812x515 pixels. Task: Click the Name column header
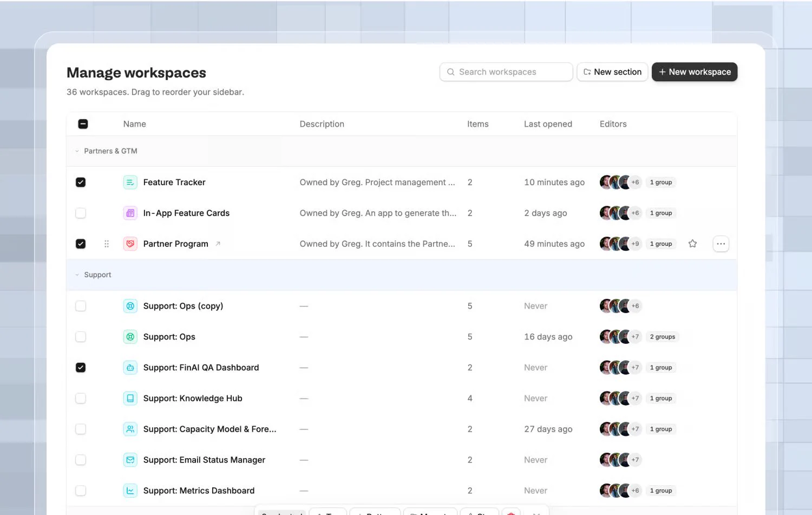pos(134,124)
